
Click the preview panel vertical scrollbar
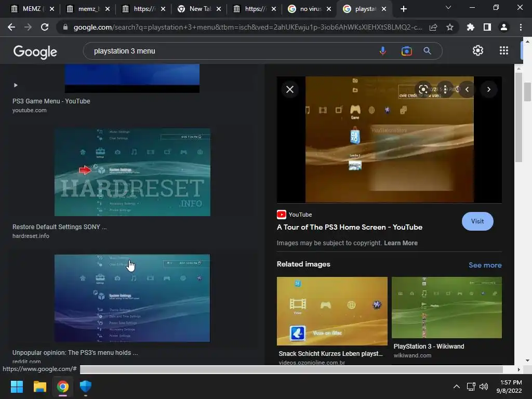[x=518, y=117]
